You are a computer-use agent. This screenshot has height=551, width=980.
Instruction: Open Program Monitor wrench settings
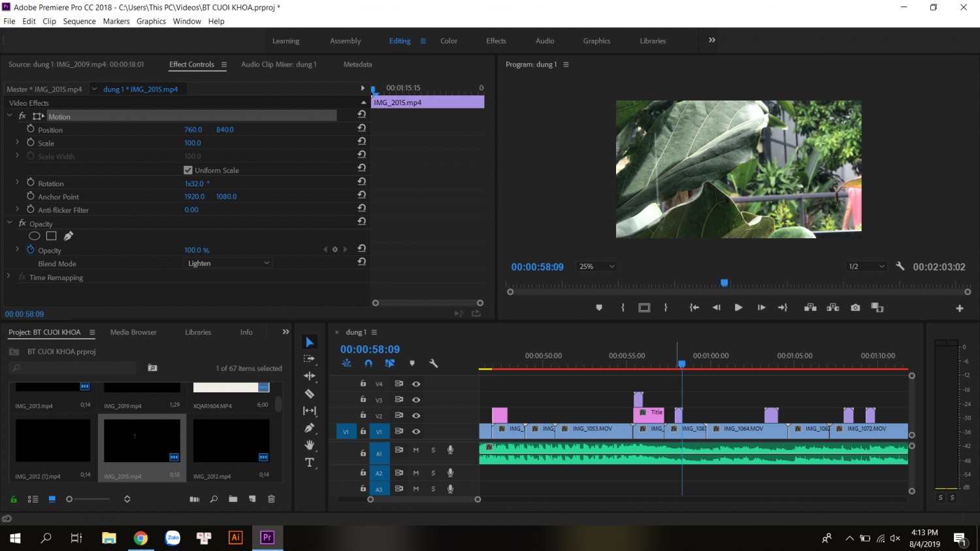(900, 266)
